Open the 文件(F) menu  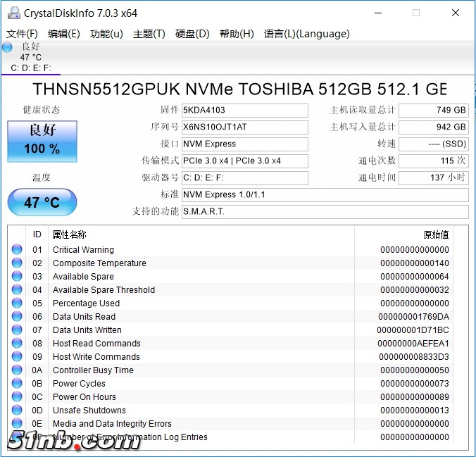(x=22, y=34)
